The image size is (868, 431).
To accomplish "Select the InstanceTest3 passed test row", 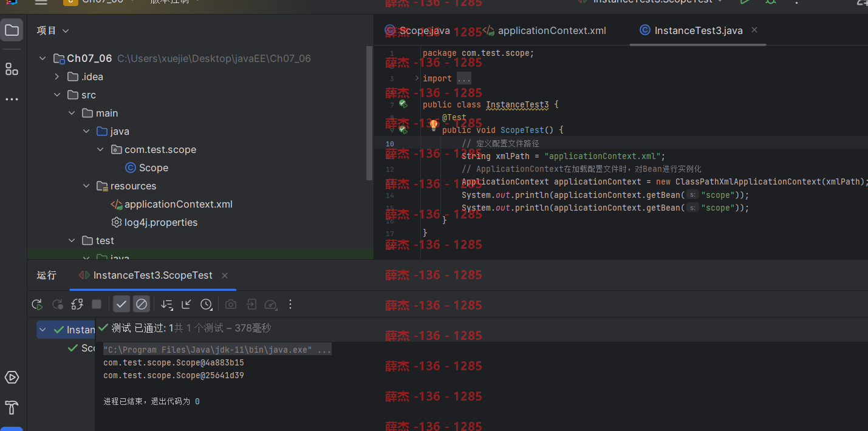I will [66, 330].
